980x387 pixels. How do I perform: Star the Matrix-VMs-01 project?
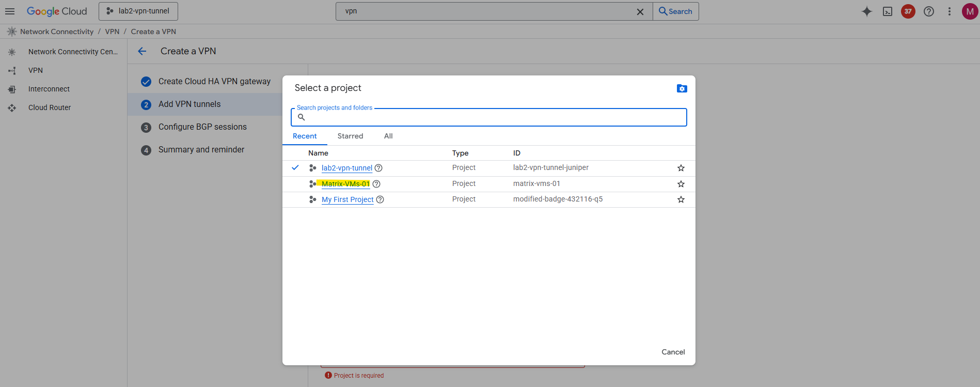[x=681, y=184]
